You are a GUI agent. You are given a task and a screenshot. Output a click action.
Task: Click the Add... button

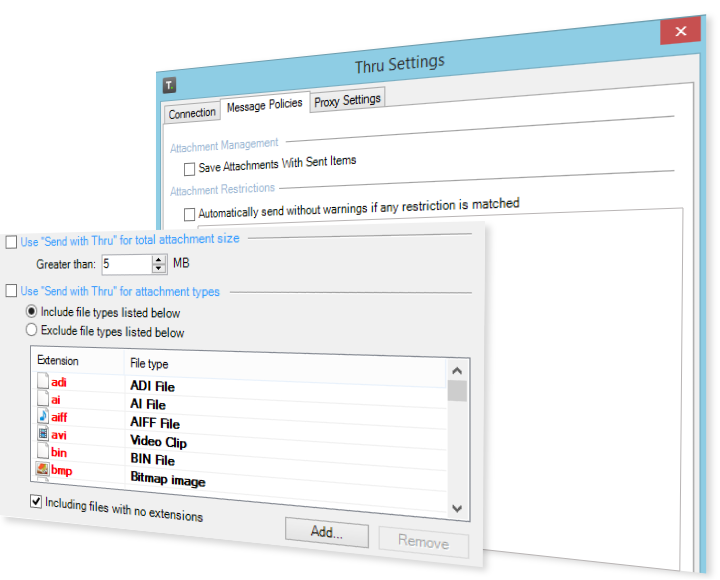pos(326,532)
